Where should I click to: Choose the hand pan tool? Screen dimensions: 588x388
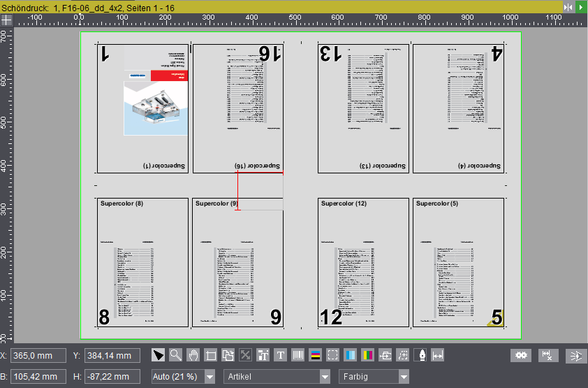(x=193, y=355)
